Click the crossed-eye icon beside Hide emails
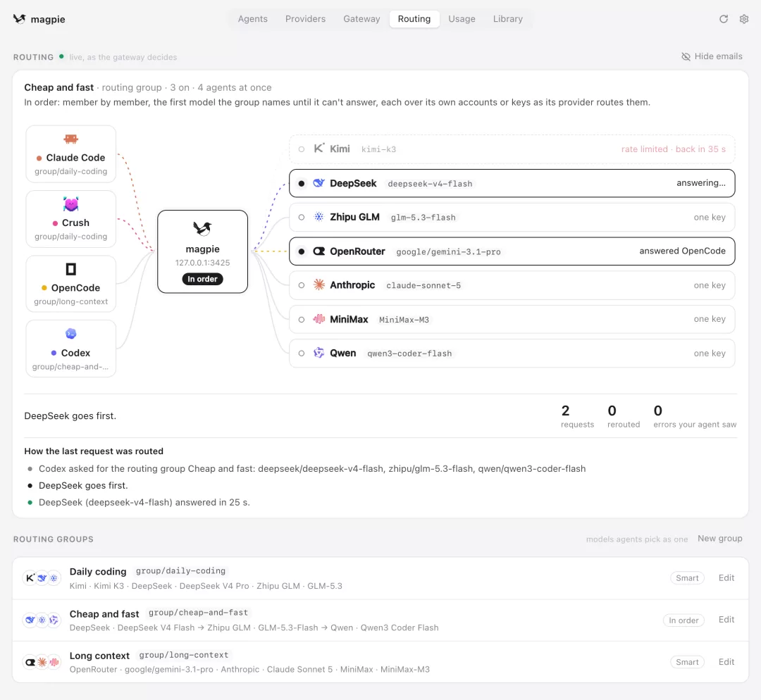The width and height of the screenshot is (761, 700). pyautogui.click(x=686, y=57)
